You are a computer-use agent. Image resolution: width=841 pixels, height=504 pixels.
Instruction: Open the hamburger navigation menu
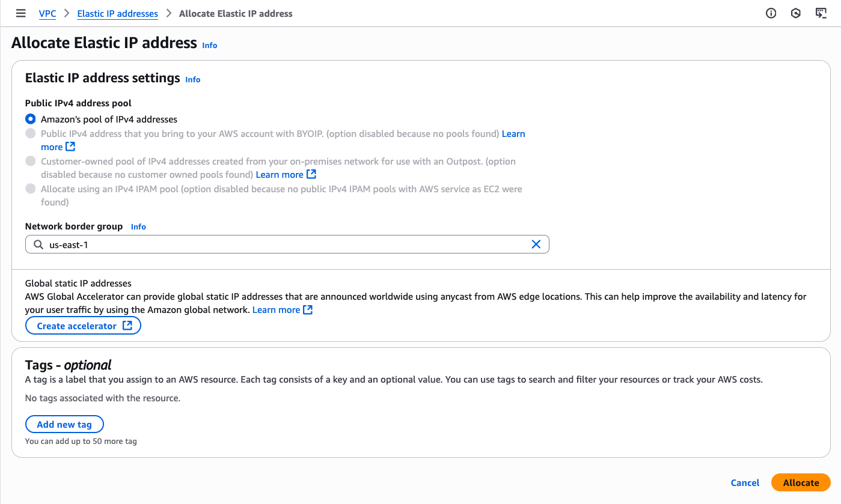(x=21, y=13)
